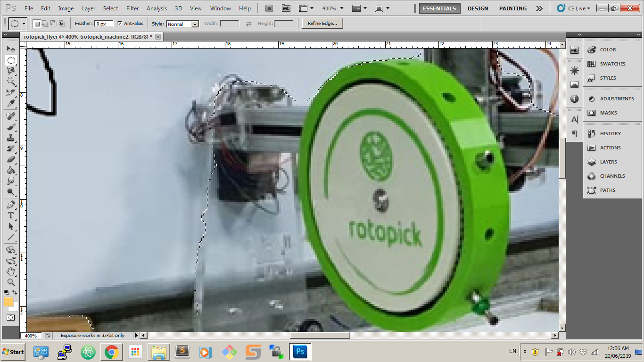644x362 pixels.
Task: Reset default foreground and background colors
Action: click(x=7, y=292)
